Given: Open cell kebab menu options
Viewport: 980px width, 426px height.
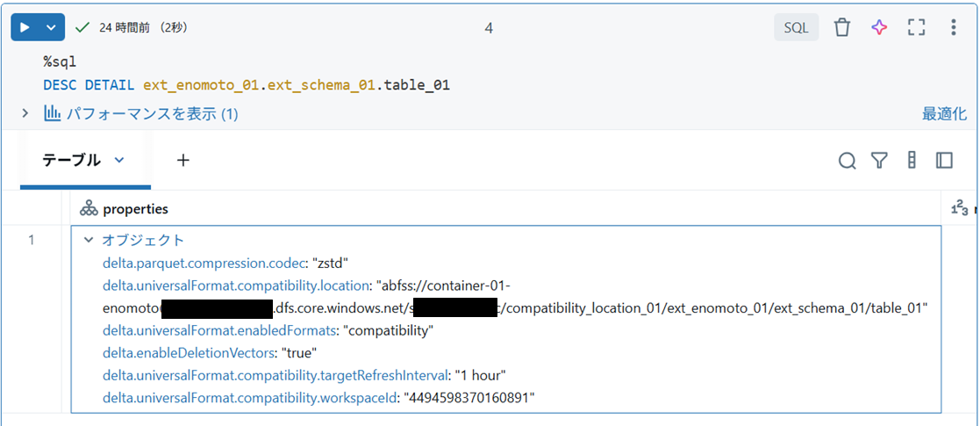Looking at the screenshot, I should (x=953, y=27).
